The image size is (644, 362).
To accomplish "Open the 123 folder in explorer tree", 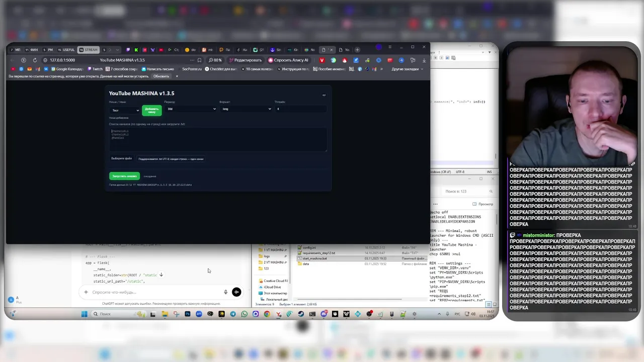I will (263, 268).
